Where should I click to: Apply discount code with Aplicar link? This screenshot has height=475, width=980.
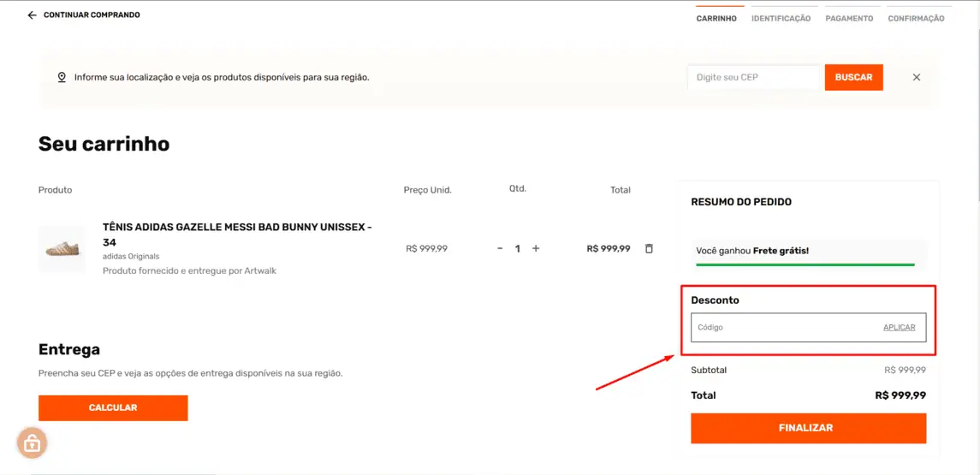coord(899,328)
